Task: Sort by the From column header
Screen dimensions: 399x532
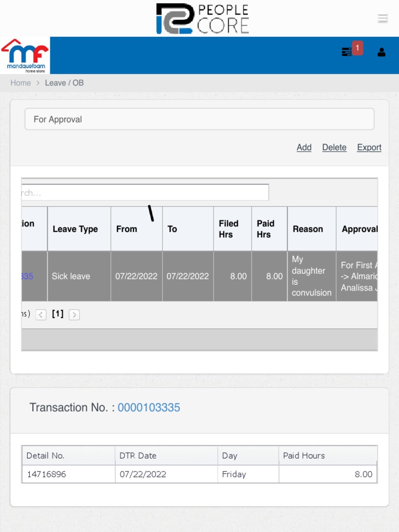Action: pos(137,229)
